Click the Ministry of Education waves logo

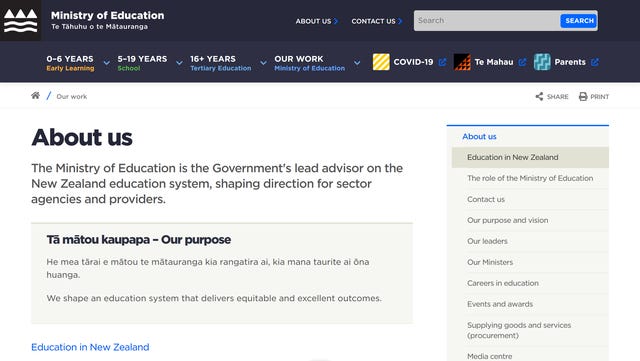pos(20,20)
